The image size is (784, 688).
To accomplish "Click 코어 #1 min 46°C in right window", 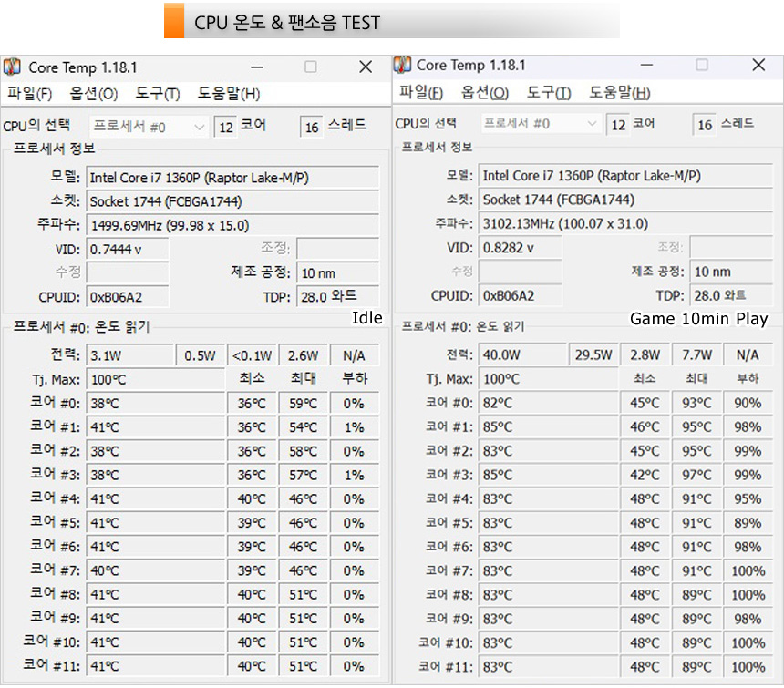I will click(x=645, y=426).
